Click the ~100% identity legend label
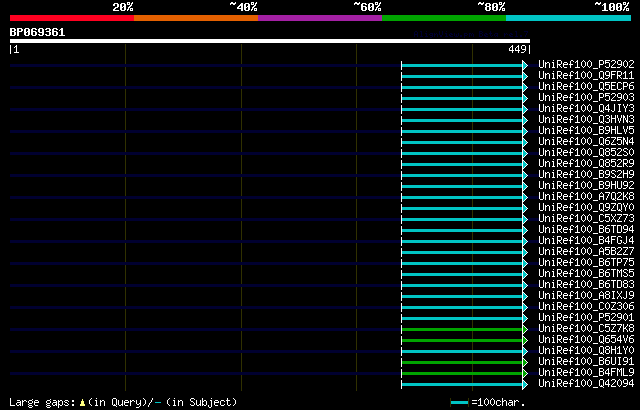The width and height of the screenshot is (640, 410). tap(612, 7)
